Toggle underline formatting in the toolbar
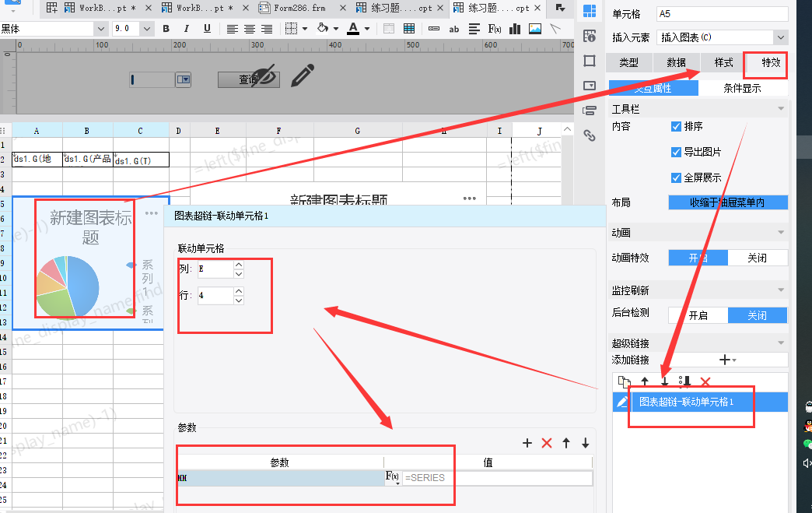The image size is (812, 513). [x=207, y=29]
